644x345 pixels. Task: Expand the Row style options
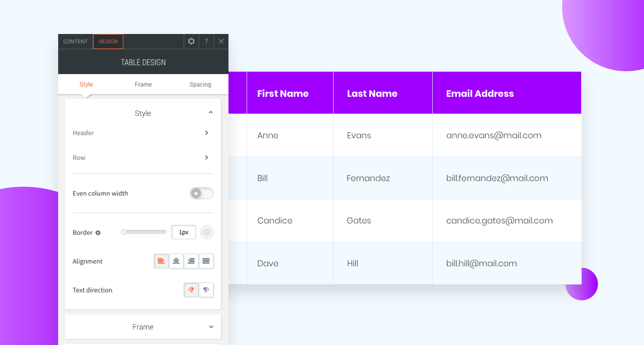(x=143, y=158)
